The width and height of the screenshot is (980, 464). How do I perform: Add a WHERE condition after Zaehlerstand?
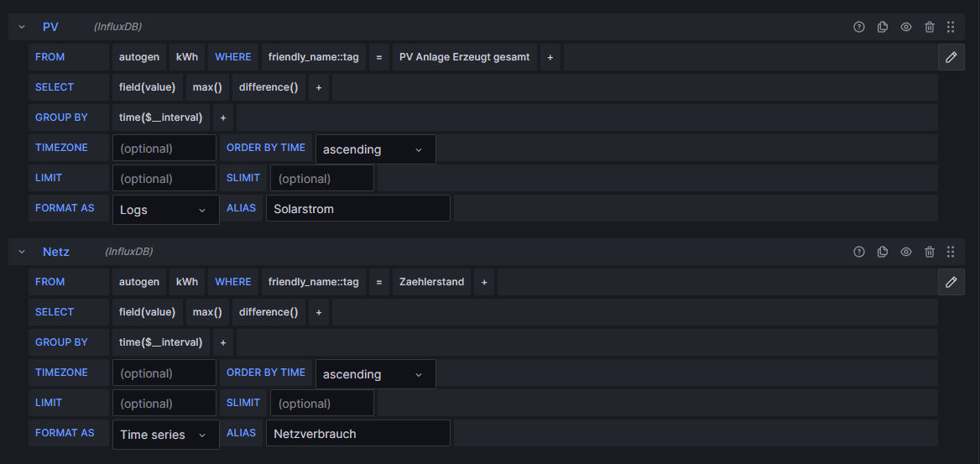click(484, 282)
